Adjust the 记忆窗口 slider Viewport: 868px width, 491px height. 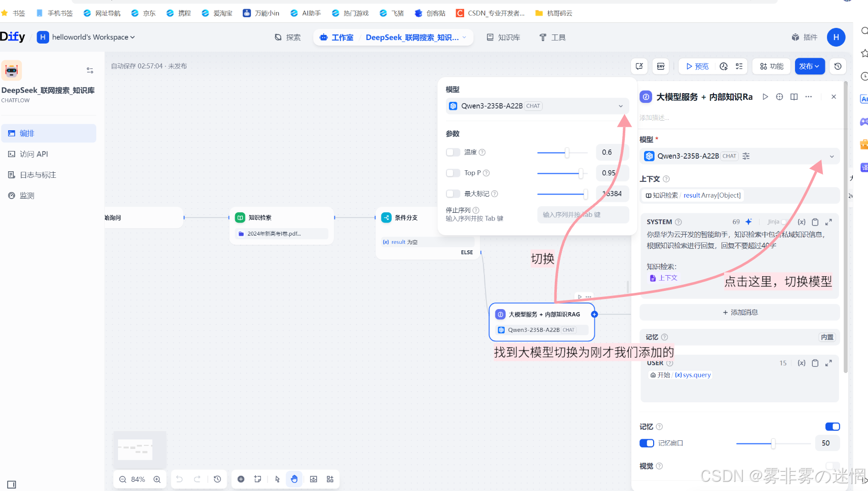pyautogui.click(x=774, y=443)
